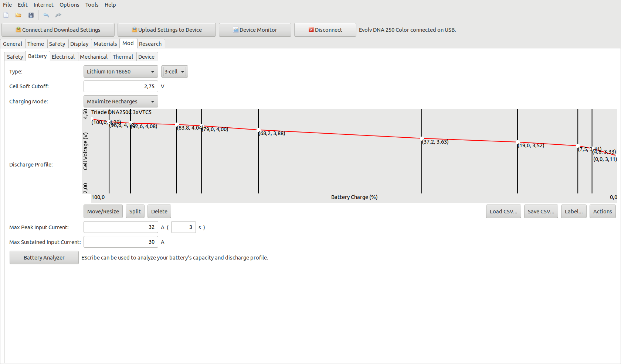This screenshot has height=364, width=621.
Task: Open the 3-cell count dropdown
Action: [174, 72]
